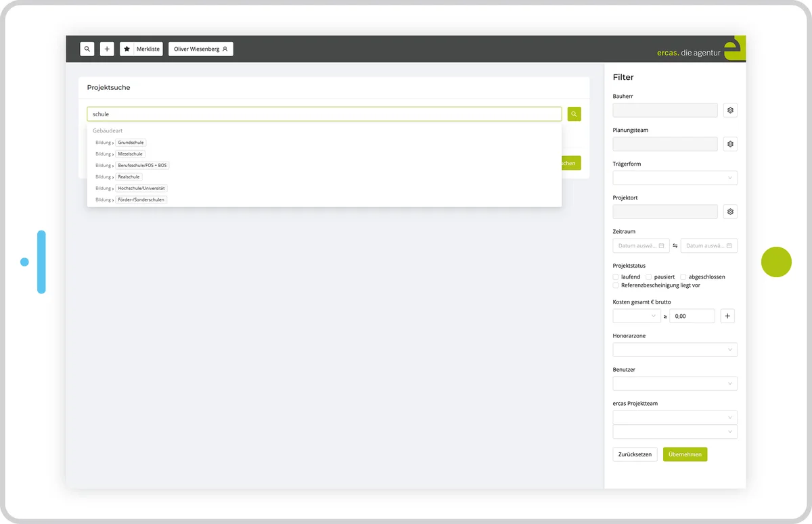The width and height of the screenshot is (812, 524).
Task: Click the plus icon to create a new project
Action: (106, 49)
